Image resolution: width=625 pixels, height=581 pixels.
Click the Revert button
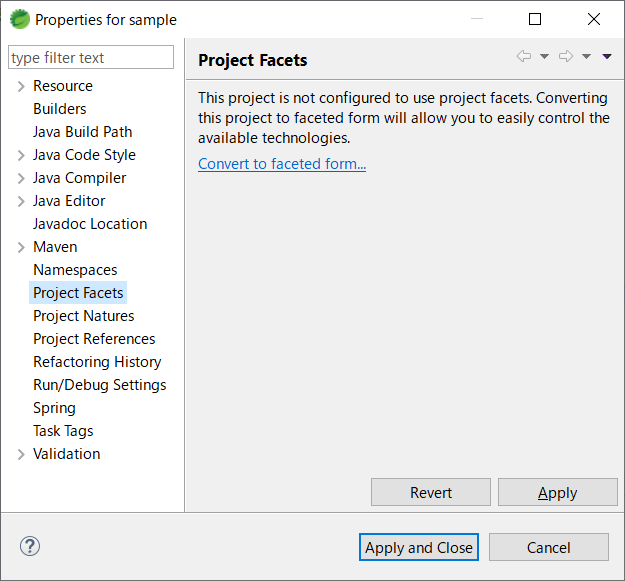(431, 493)
